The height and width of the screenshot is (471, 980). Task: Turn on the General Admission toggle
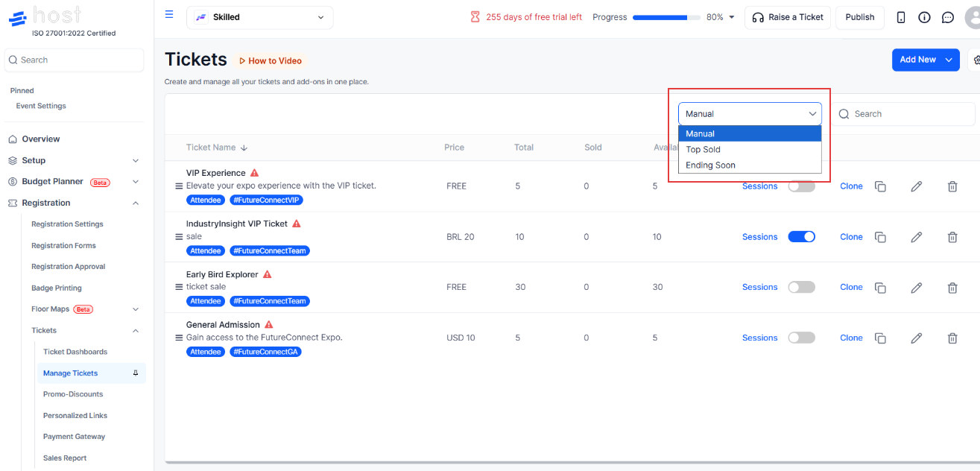point(801,338)
